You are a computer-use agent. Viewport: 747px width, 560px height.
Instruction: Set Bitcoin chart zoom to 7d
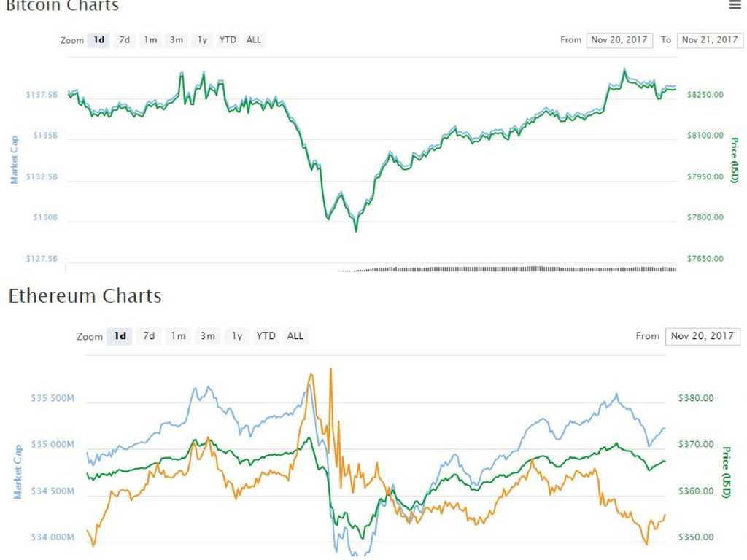point(125,40)
